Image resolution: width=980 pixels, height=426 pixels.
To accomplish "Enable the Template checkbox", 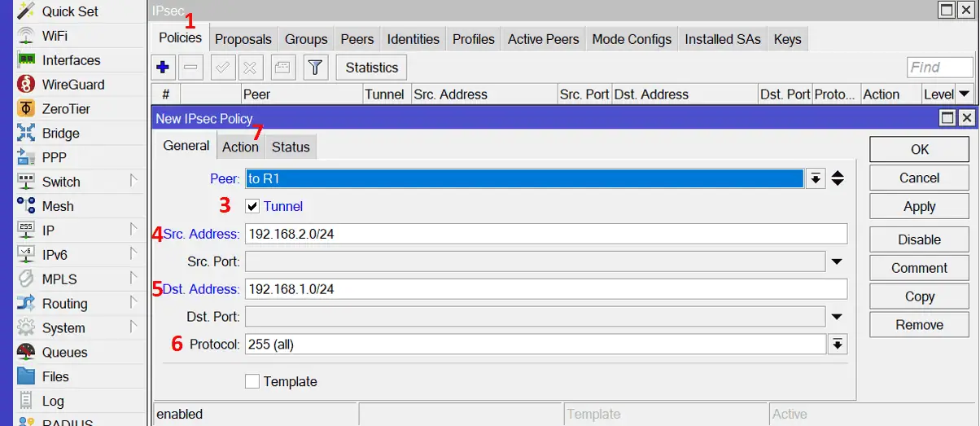I will click(252, 381).
